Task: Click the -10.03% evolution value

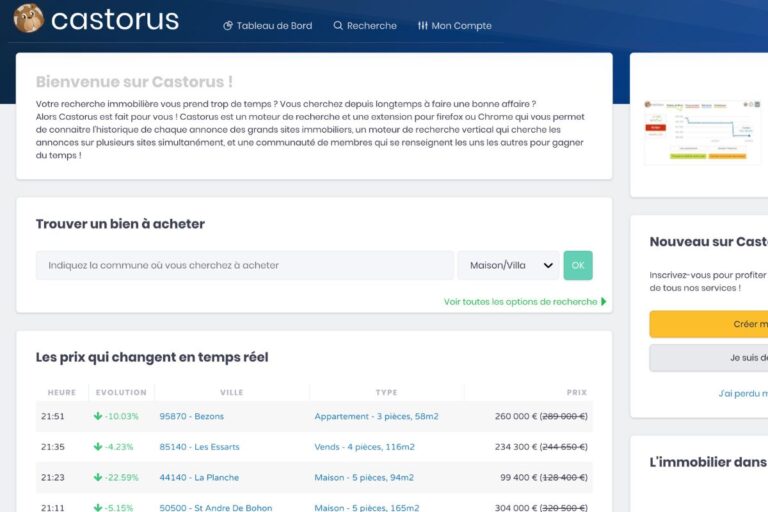Action: [x=121, y=416]
